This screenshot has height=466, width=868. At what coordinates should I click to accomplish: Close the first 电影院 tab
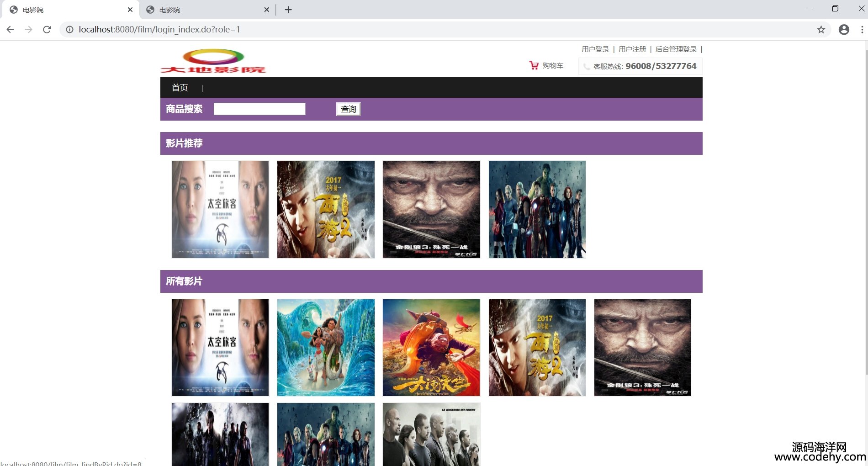click(130, 10)
